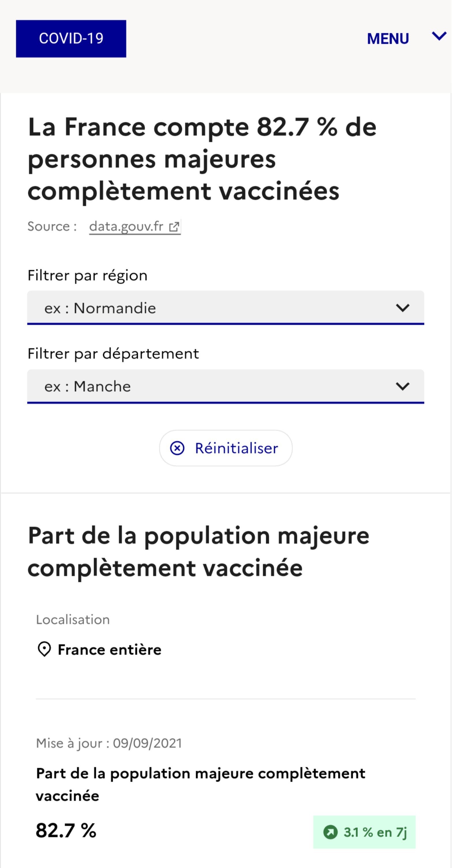Click the Mise à jour date text
Screen dimensions: 474x868
tap(109, 743)
